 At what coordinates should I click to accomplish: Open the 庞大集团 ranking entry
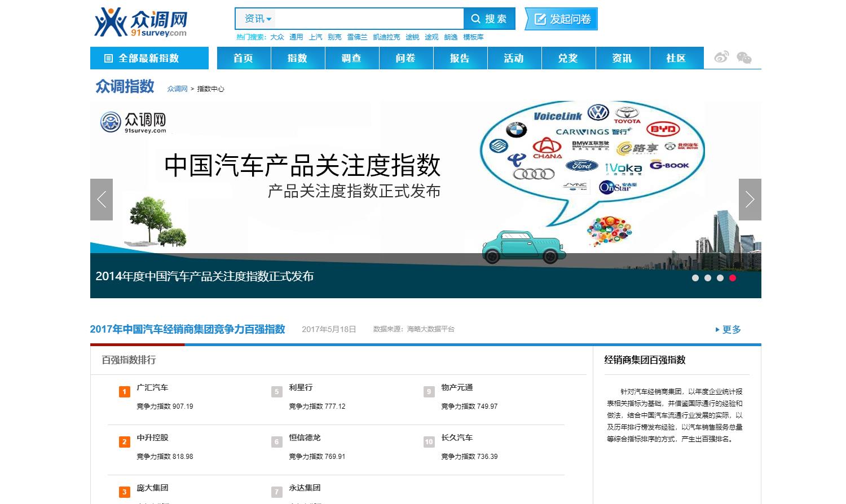(x=152, y=488)
